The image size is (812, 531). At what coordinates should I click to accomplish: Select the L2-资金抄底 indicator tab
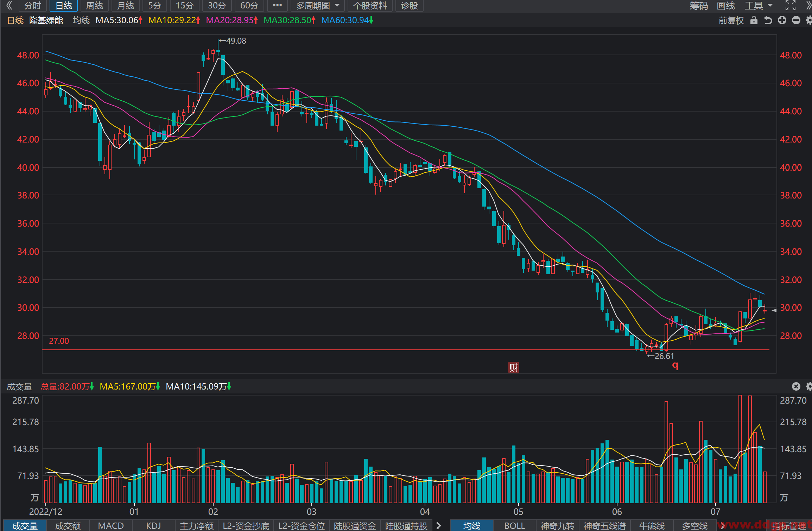pos(246,526)
